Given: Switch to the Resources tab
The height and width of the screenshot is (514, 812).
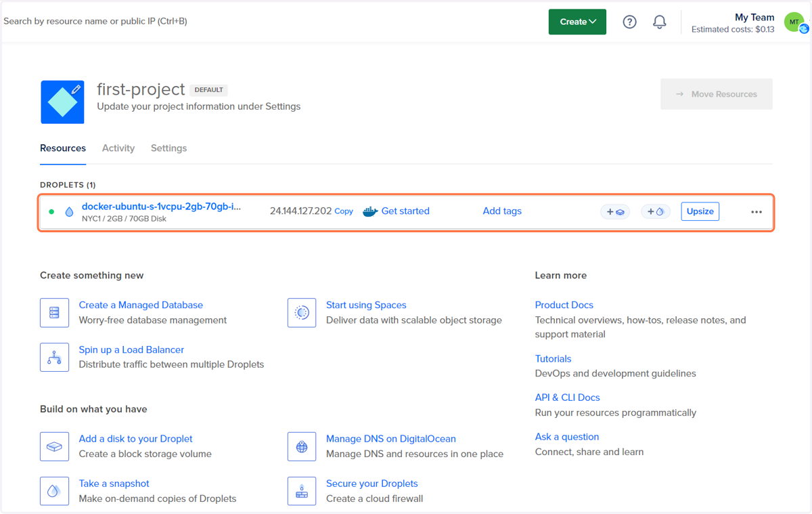Looking at the screenshot, I should pyautogui.click(x=63, y=148).
